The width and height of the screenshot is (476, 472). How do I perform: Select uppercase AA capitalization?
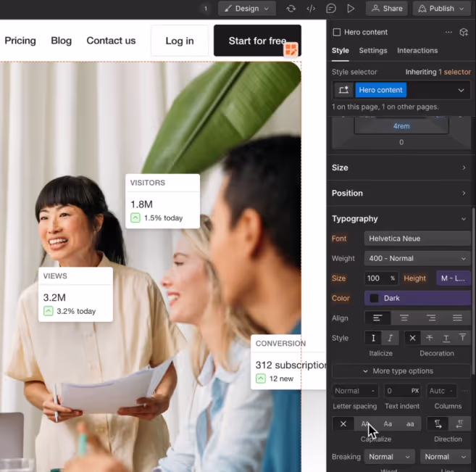click(365, 424)
